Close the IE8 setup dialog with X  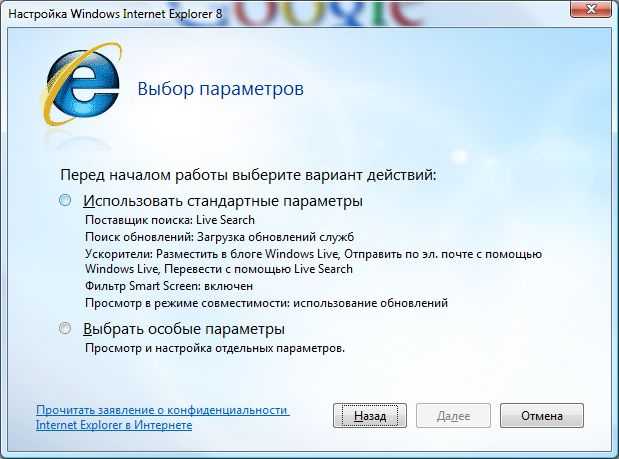point(591,9)
